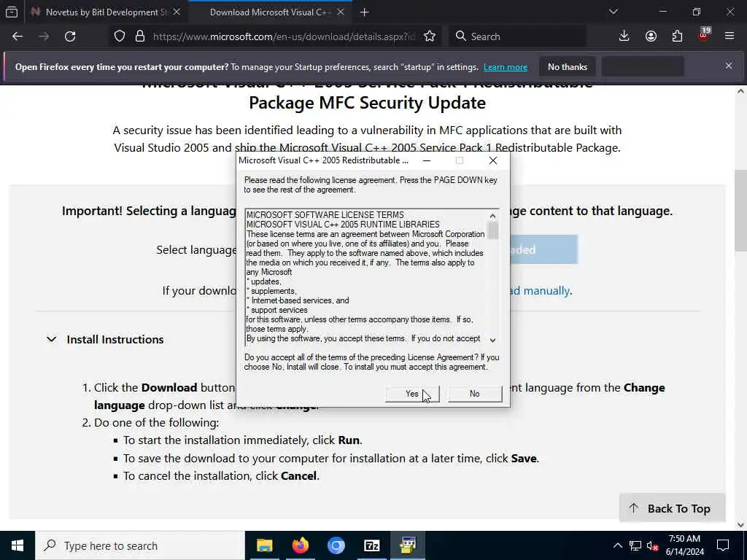The width and height of the screenshot is (747, 560).
Task: Select the Download Microsoft Visual C++ tab
Action: click(x=270, y=12)
